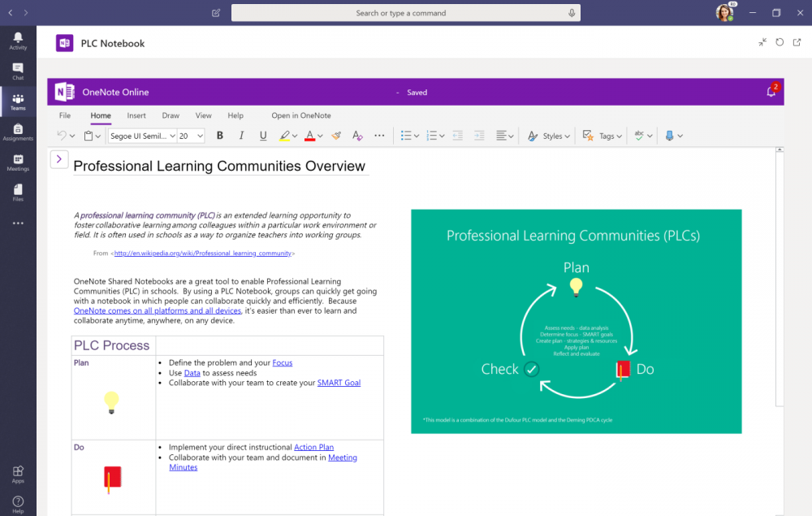Image resolution: width=812 pixels, height=516 pixels.
Task: Click the Open in OneNote menu item
Action: (x=300, y=115)
